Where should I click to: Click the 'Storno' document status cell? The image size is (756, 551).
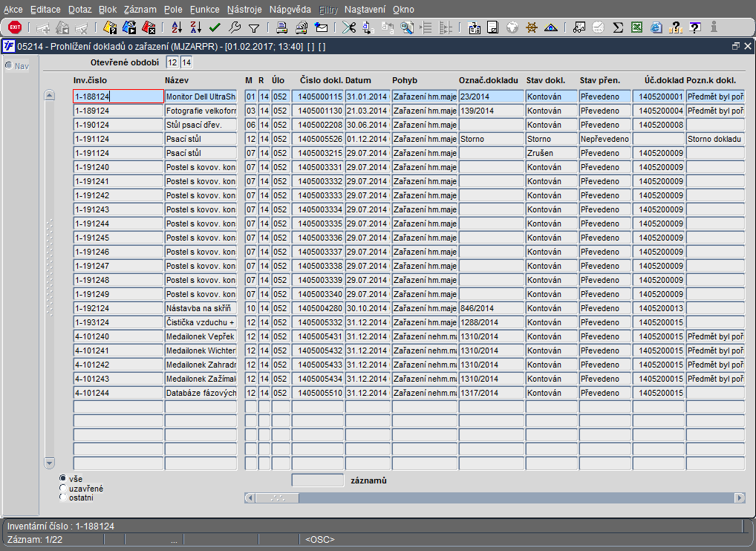tap(552, 139)
